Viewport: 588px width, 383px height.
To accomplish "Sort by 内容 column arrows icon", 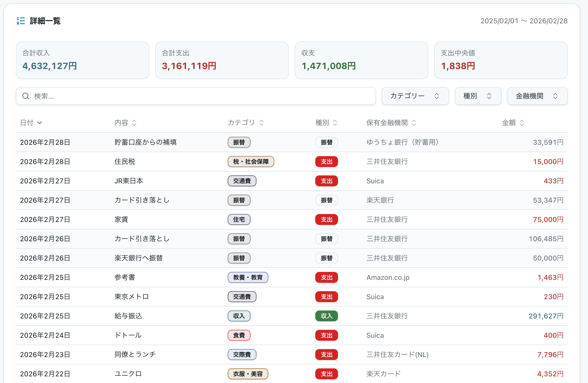I will (134, 123).
